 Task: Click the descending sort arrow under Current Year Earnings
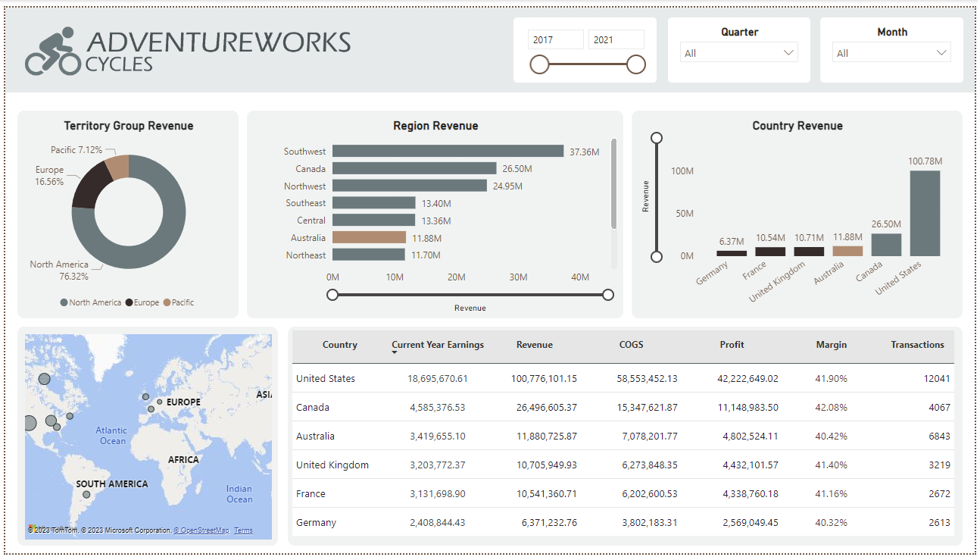pyautogui.click(x=395, y=354)
